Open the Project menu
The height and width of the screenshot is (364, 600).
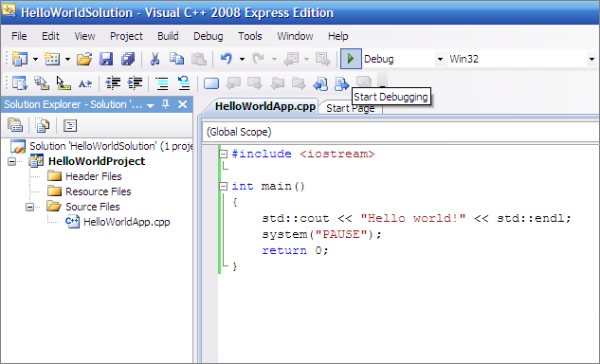pyautogui.click(x=126, y=36)
